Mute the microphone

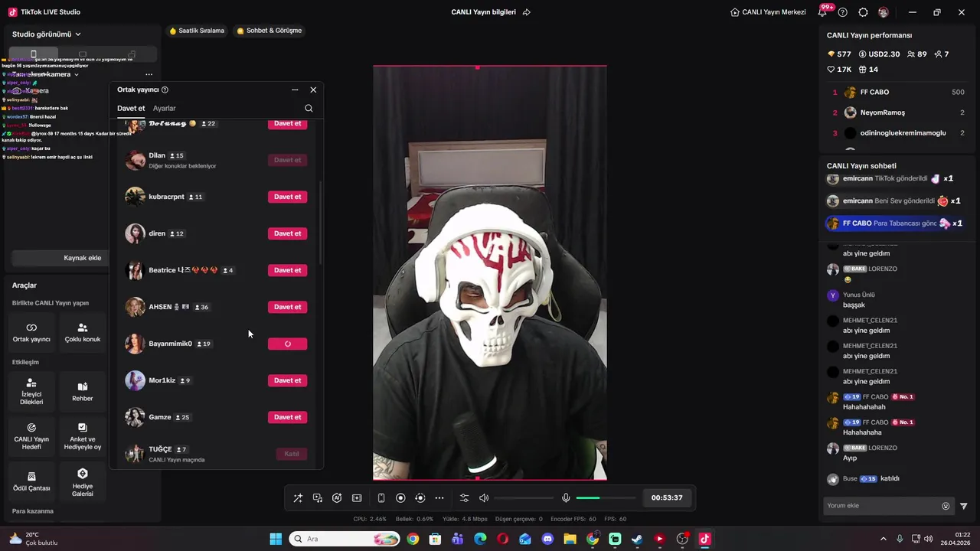(566, 497)
